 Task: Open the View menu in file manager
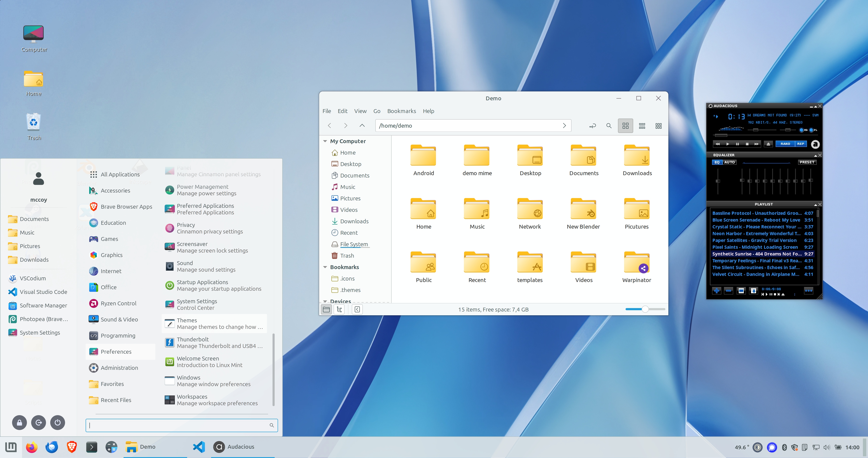point(360,111)
